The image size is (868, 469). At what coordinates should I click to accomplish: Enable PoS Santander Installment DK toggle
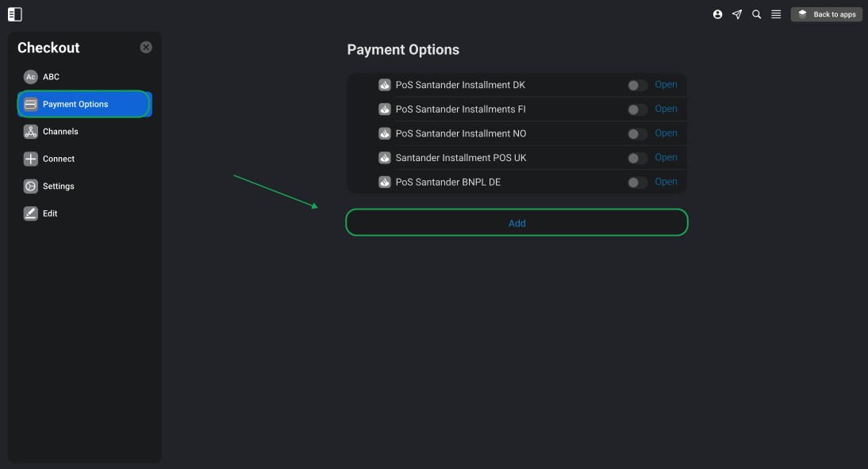tap(637, 85)
